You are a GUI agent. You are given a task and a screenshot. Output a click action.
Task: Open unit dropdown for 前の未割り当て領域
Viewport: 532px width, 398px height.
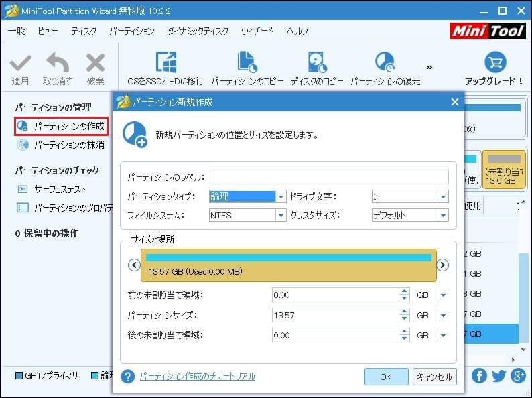tap(443, 295)
